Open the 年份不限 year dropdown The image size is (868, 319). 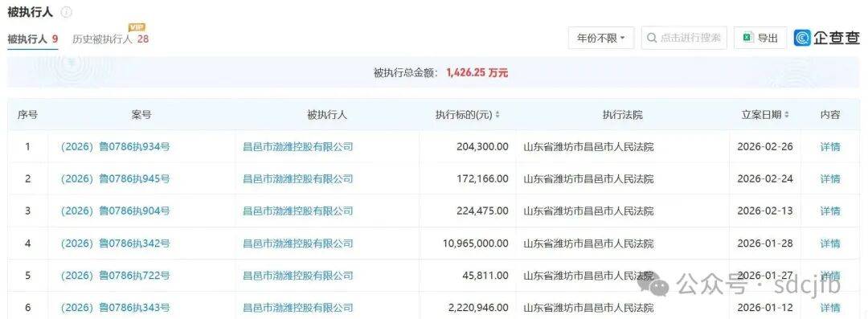(601, 39)
